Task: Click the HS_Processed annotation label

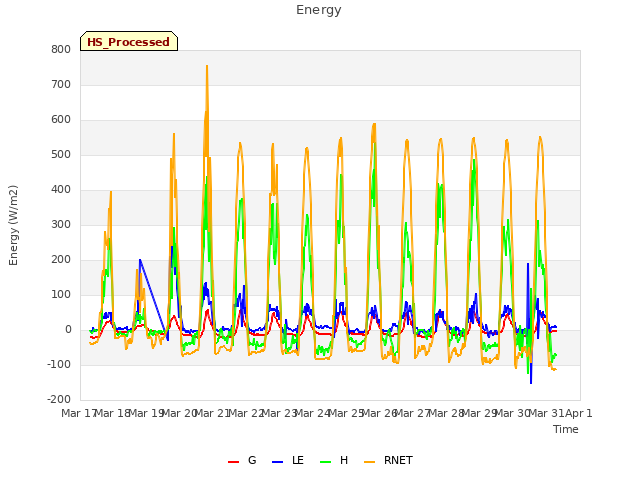Action: click(129, 41)
